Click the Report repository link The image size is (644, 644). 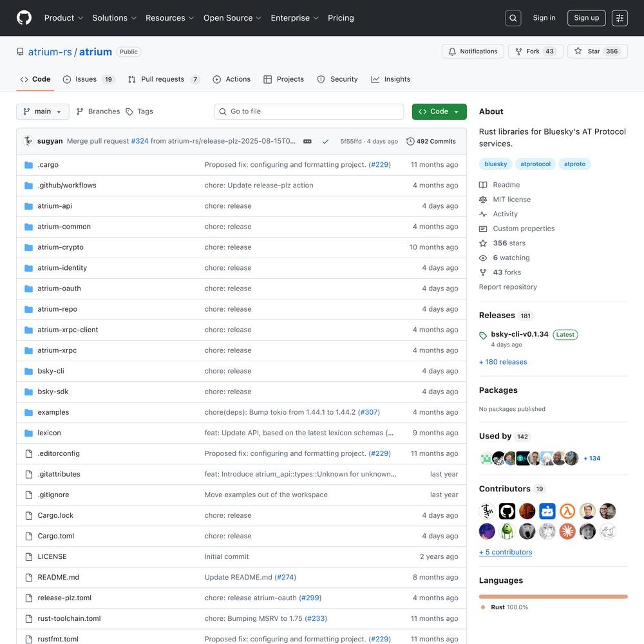tap(508, 287)
